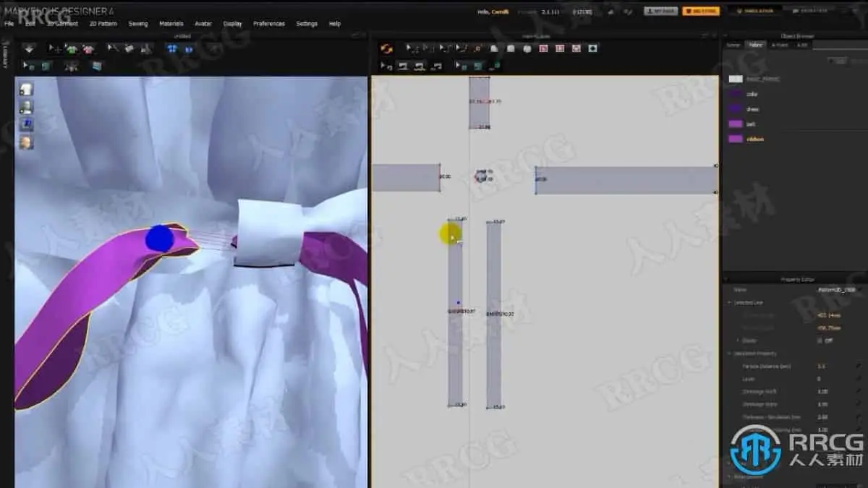Viewport: 868px width, 488px height.
Task: Open the Avatar menu
Action: tap(203, 24)
